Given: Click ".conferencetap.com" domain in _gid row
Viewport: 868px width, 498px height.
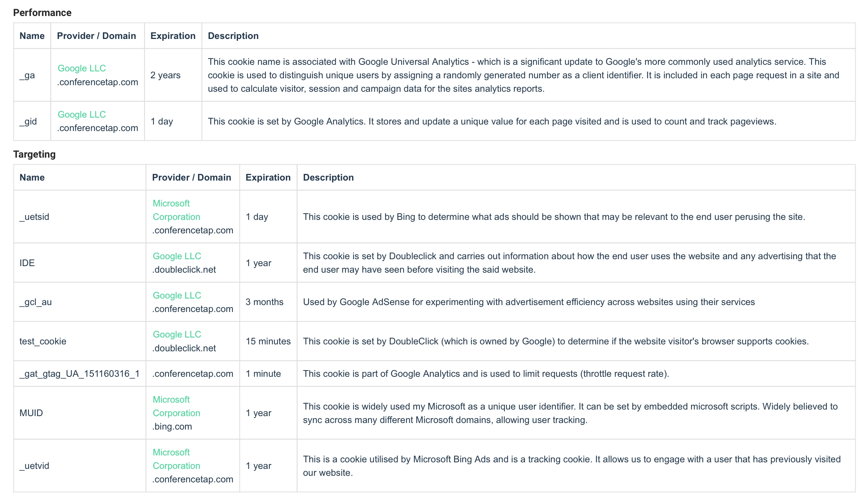Looking at the screenshot, I should coord(97,128).
